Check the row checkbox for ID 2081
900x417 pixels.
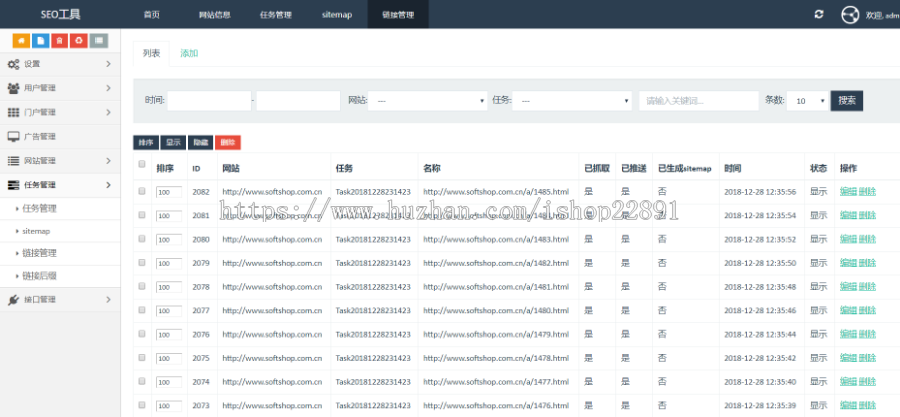(x=142, y=215)
